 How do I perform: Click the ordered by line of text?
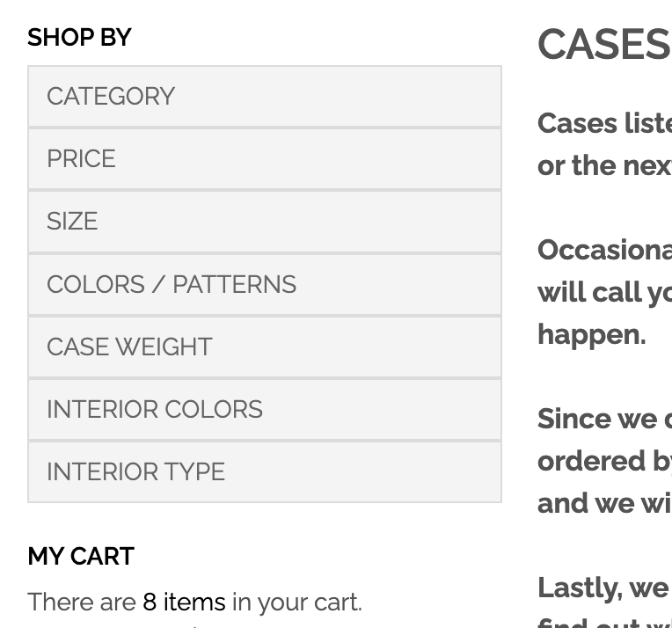pyautogui.click(x=605, y=461)
